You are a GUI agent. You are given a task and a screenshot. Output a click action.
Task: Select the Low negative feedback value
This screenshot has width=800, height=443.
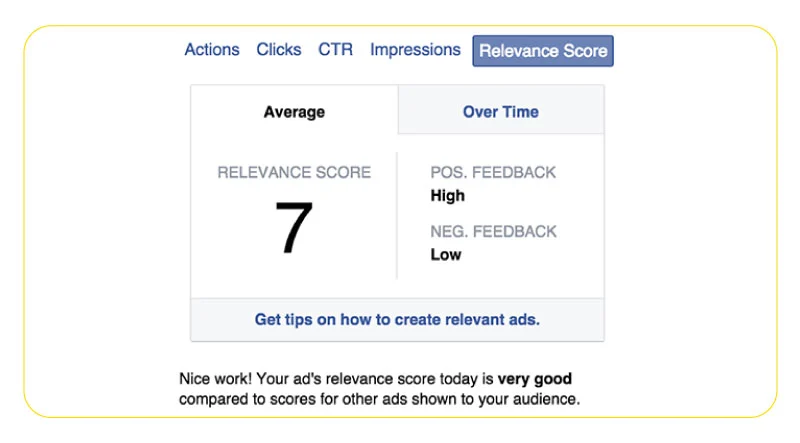click(x=446, y=255)
